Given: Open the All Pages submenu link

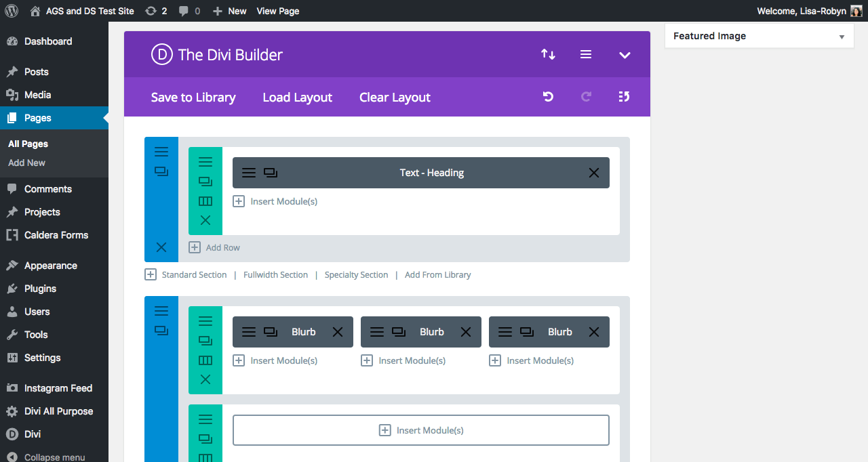Looking at the screenshot, I should (x=28, y=144).
